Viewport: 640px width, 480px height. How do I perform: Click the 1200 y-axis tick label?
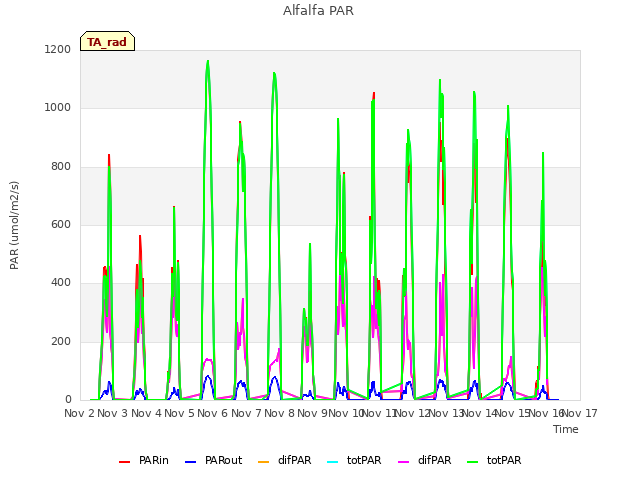[58, 49]
